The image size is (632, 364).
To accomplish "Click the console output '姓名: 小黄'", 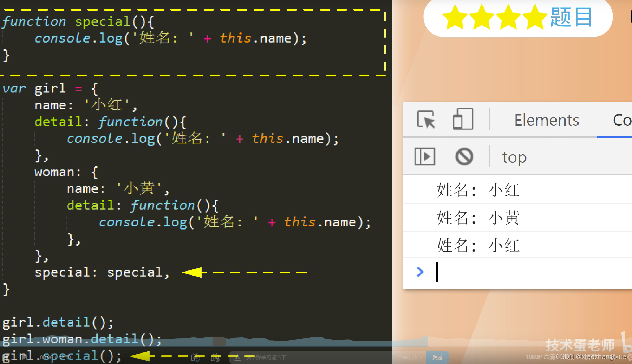I will tap(478, 218).
